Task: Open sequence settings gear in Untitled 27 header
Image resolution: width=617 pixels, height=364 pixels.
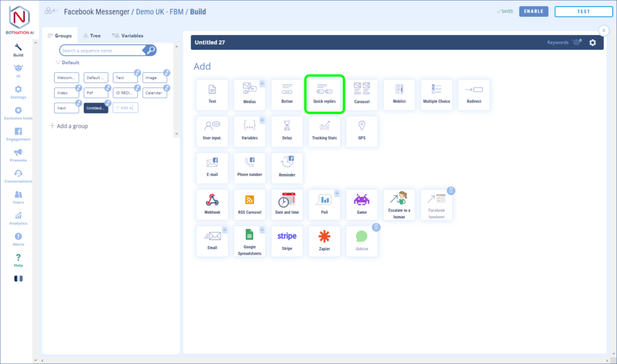Action: (592, 43)
